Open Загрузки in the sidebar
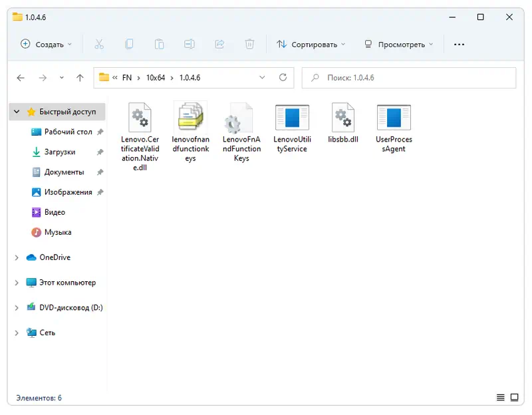 [x=59, y=152]
